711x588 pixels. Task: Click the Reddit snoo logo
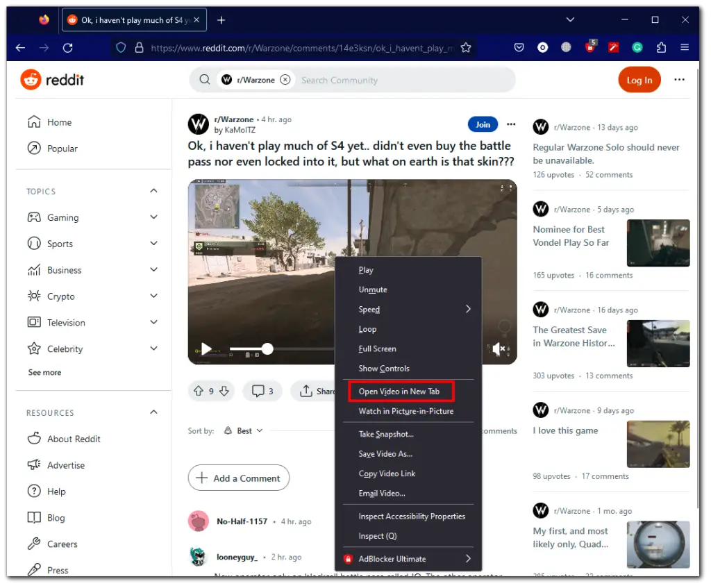click(32, 79)
